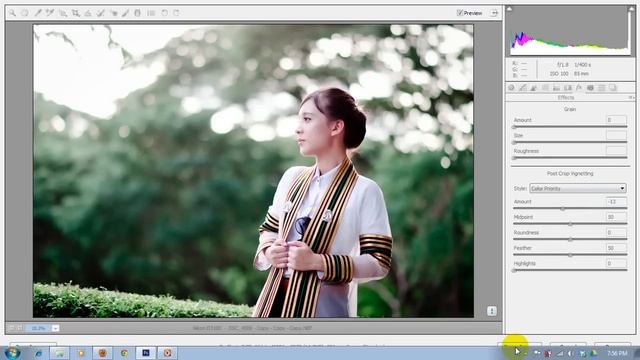Open the Tone Curve panel tab
The width and height of the screenshot is (640, 360).
pyautogui.click(x=523, y=88)
